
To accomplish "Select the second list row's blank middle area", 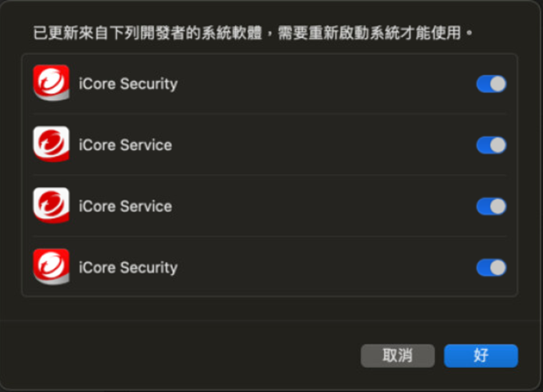I will [x=325, y=145].
